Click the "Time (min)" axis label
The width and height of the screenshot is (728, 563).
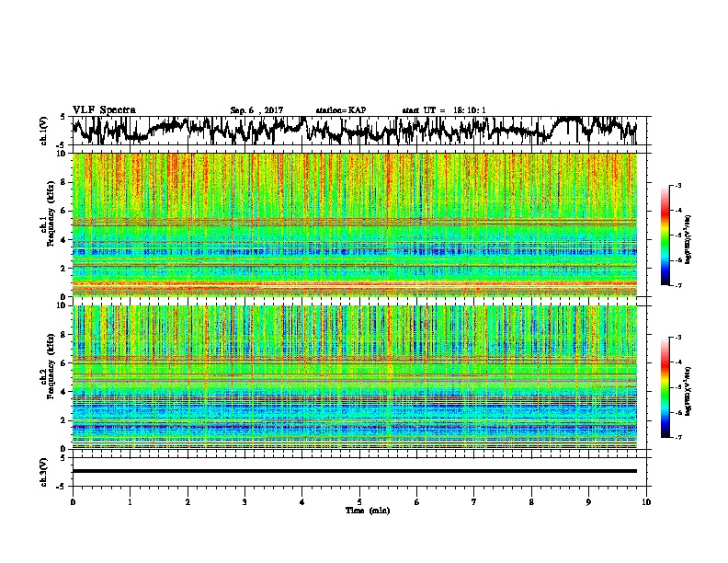coord(368,511)
